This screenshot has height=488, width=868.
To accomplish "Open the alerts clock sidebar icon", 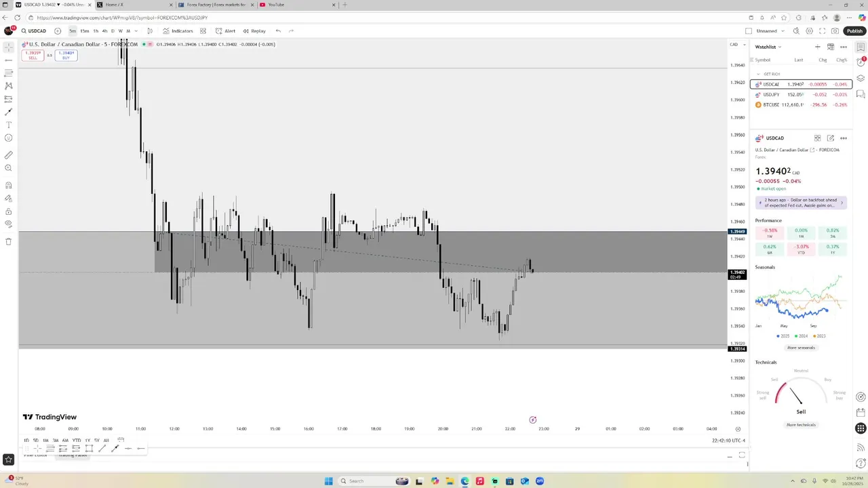I will tap(861, 62).
